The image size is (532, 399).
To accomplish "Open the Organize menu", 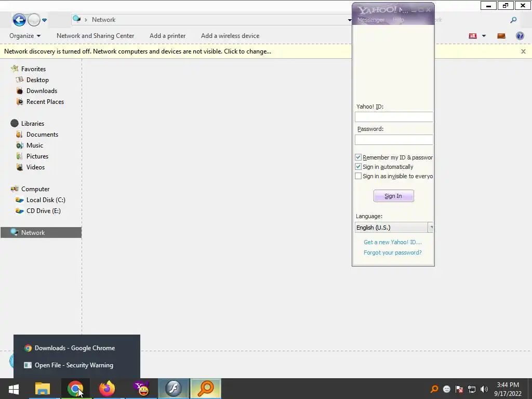I will point(25,36).
